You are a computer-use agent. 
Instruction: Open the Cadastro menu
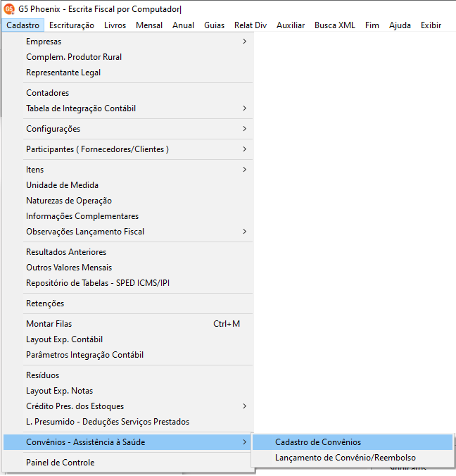pos(23,25)
